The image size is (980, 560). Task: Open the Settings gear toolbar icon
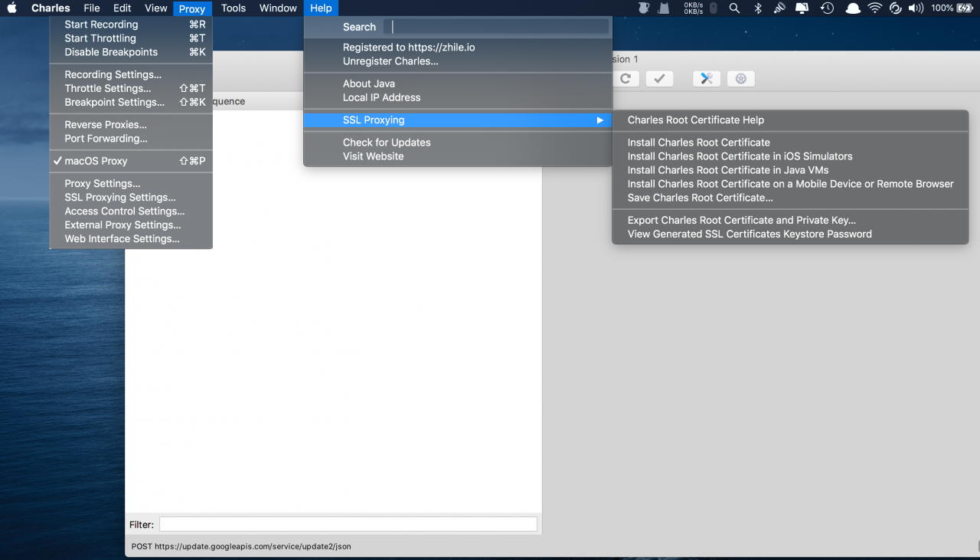(x=741, y=79)
